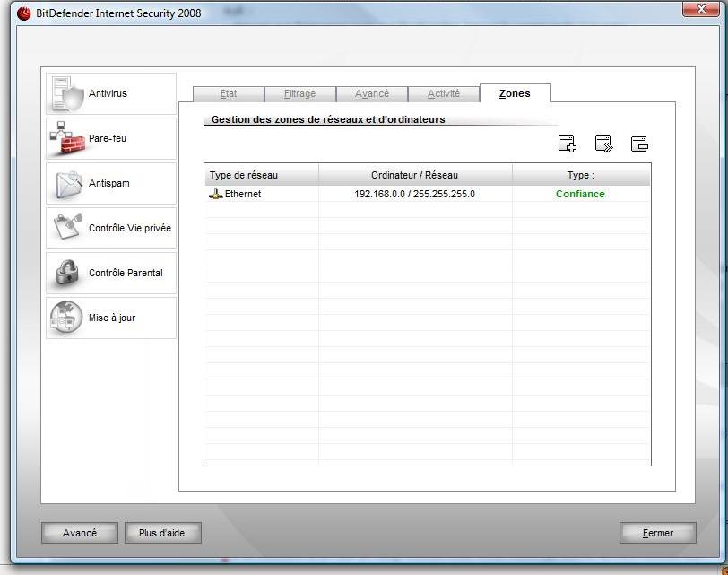Viewport: 728px width, 575px height.
Task: Sort by Type : column header
Action: coord(581,175)
